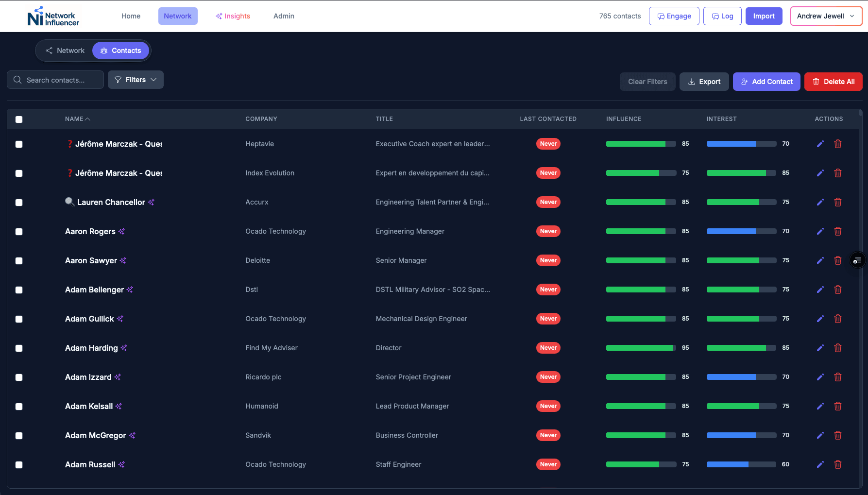Switch to the Network sub-tab

pyautogui.click(x=65, y=51)
